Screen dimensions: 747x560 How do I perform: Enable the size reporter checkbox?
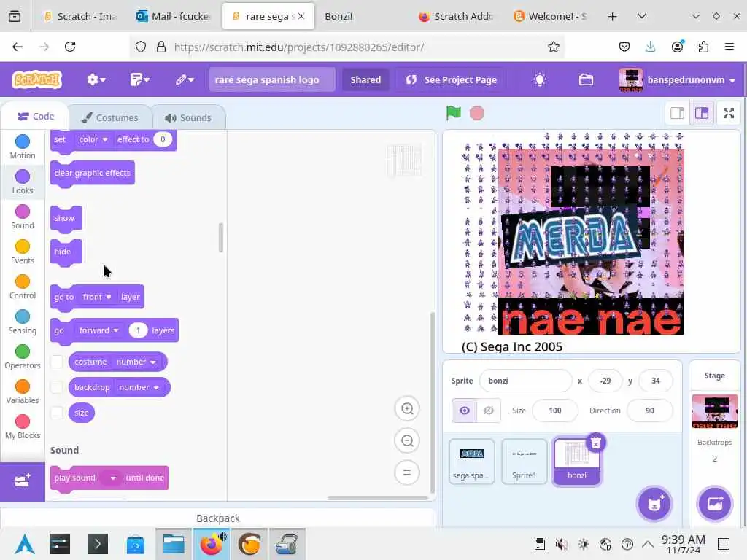[57, 413]
